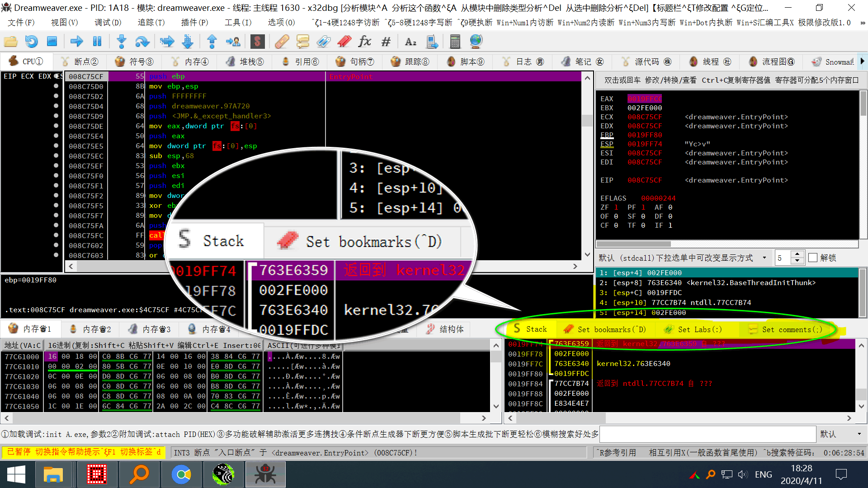Click the Run arrow icon
The image size is (868, 488).
click(x=77, y=42)
